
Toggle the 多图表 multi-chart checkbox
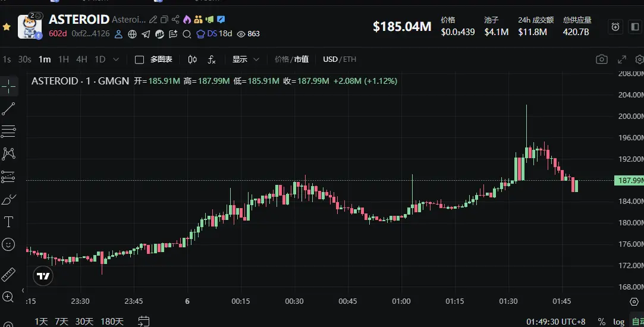139,59
